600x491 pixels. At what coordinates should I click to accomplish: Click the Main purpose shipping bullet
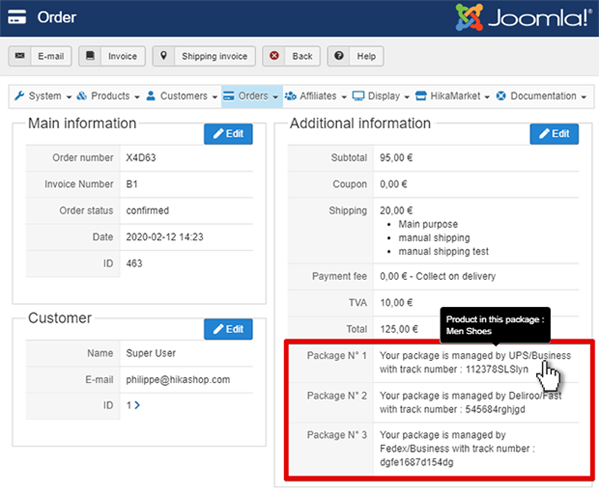[428, 224]
